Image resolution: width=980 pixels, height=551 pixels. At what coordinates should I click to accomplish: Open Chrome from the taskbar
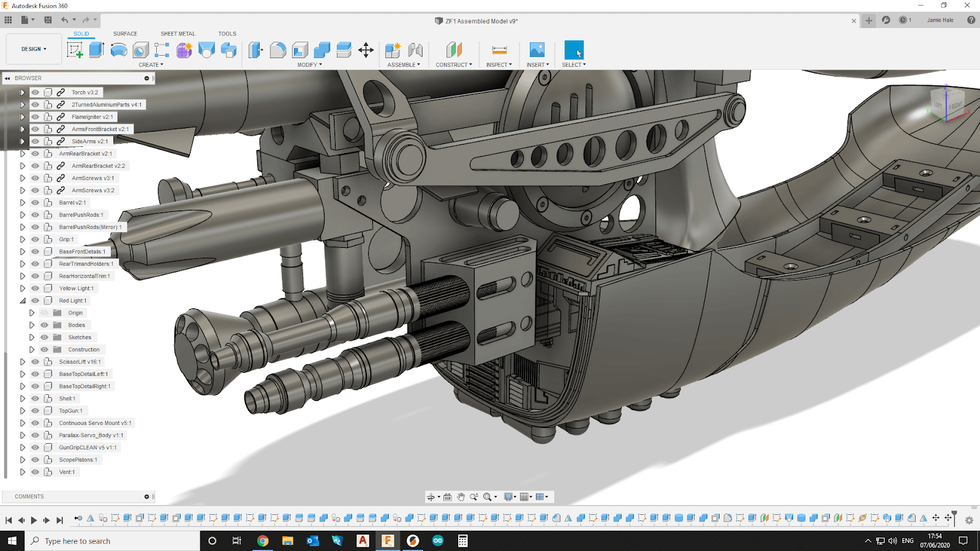[263, 541]
